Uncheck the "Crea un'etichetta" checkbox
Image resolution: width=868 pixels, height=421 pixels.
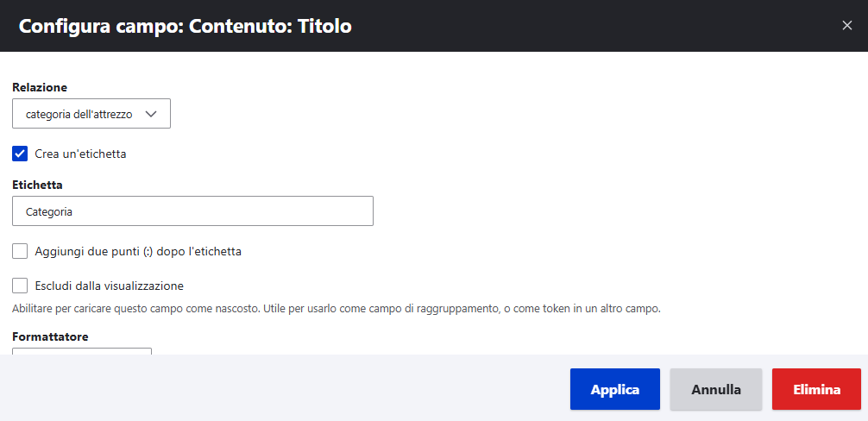pos(21,154)
